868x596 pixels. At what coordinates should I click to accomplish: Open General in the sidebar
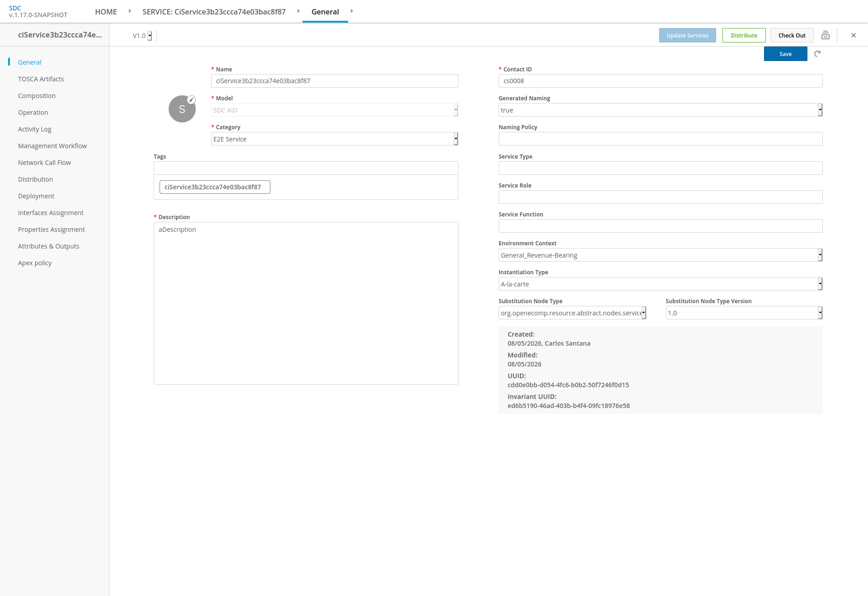coord(29,62)
